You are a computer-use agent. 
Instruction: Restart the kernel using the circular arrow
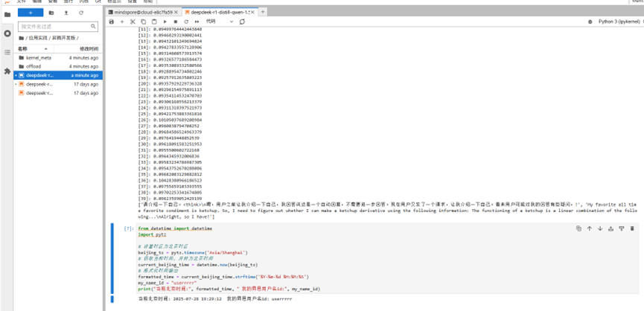(185, 22)
